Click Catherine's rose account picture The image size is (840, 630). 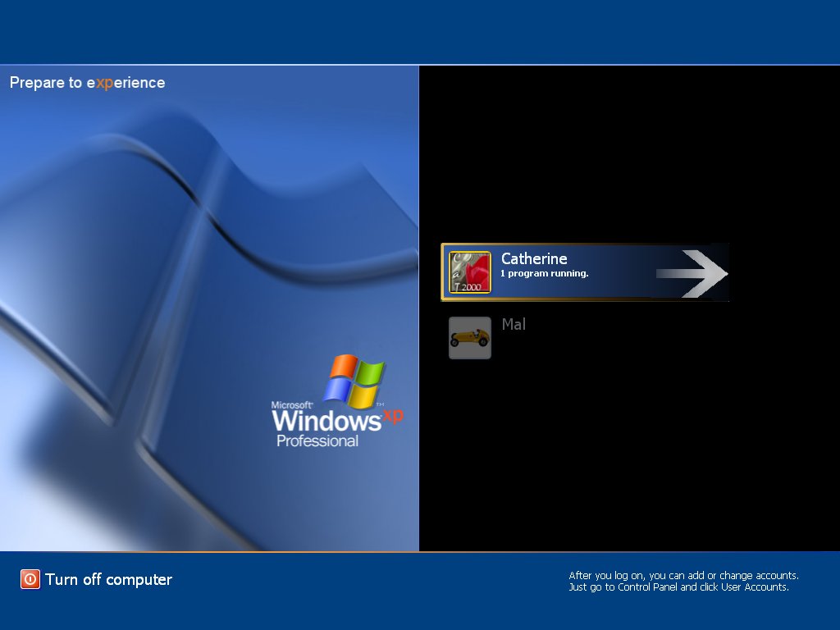tap(469, 272)
